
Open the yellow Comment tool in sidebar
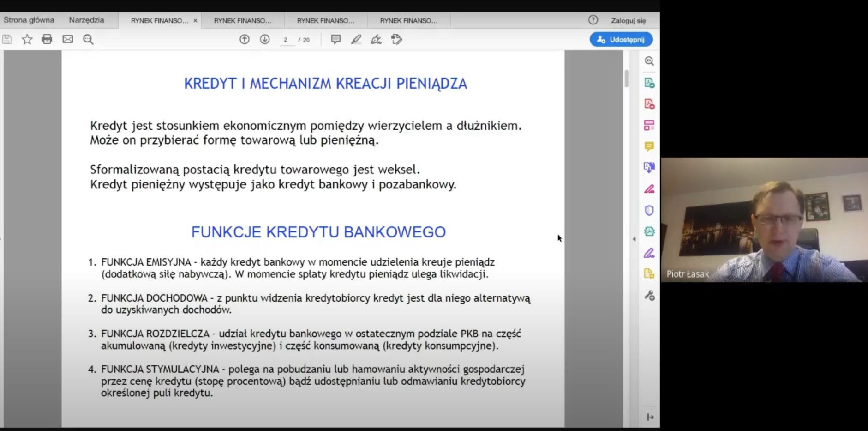pyautogui.click(x=649, y=146)
